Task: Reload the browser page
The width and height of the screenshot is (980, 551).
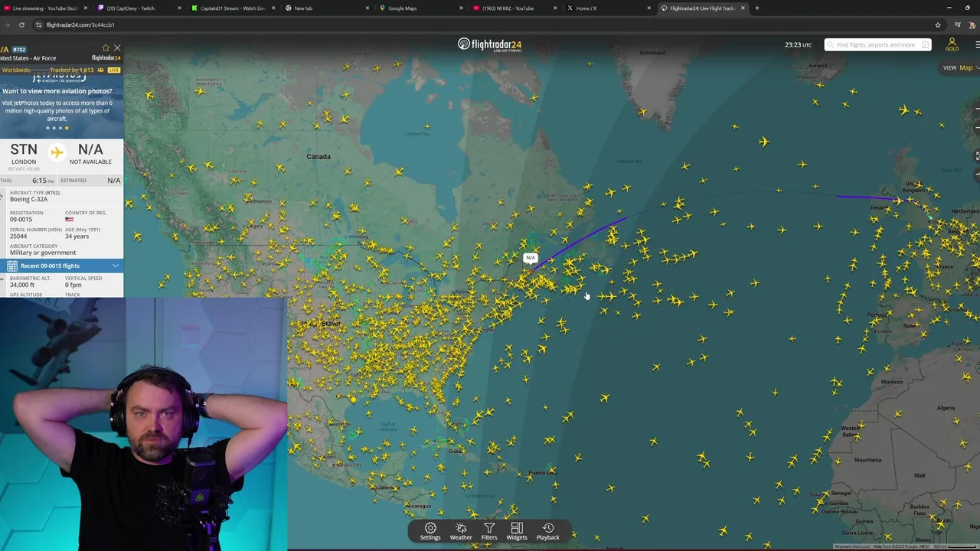Action: [21, 24]
